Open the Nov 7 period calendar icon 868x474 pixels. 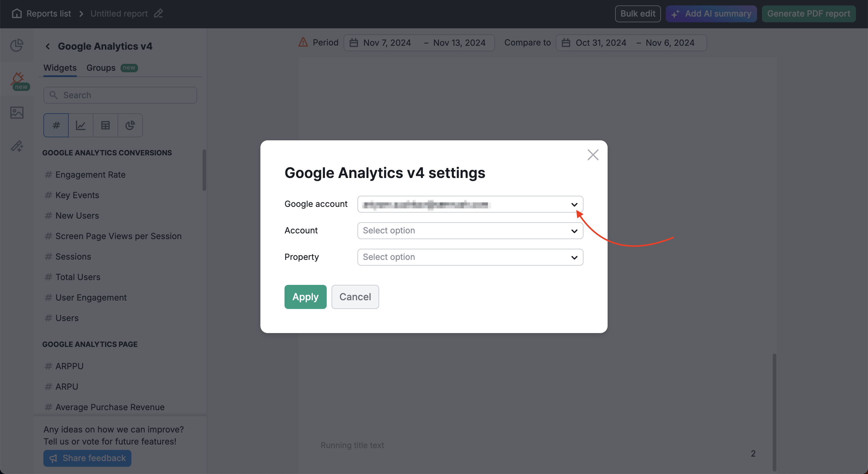353,42
